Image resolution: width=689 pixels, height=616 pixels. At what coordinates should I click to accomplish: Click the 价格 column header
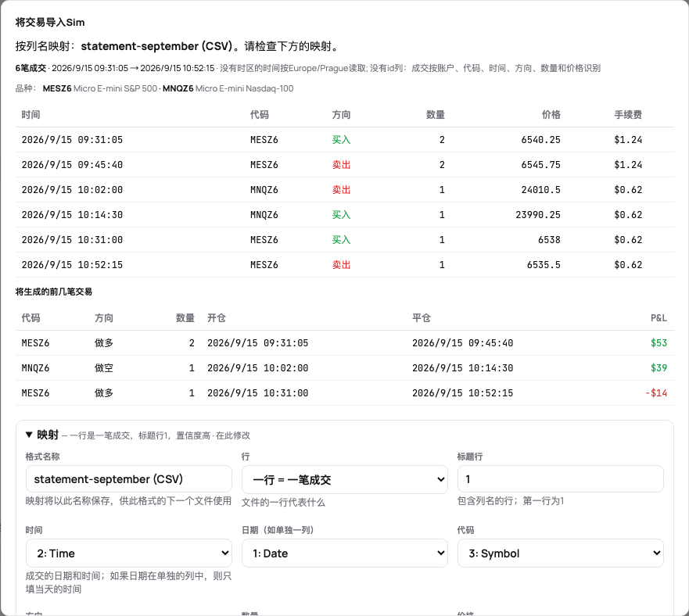click(x=551, y=115)
